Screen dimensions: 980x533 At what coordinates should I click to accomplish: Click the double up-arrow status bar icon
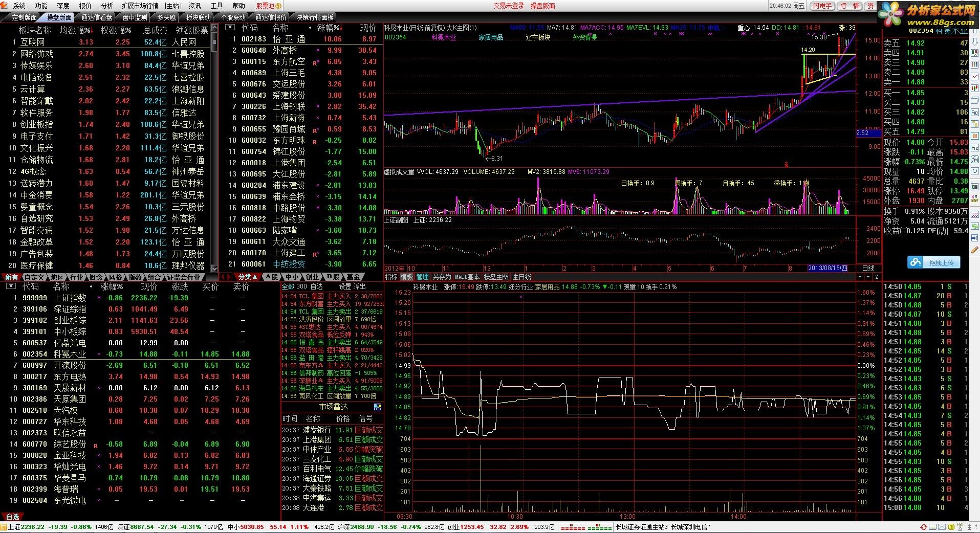pyautogui.click(x=969, y=527)
